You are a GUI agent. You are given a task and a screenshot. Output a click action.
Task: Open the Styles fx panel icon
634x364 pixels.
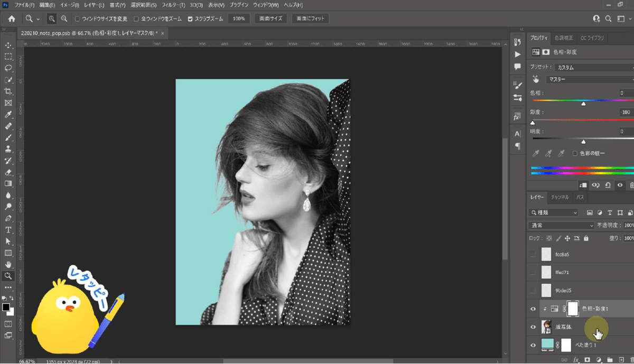point(517,117)
